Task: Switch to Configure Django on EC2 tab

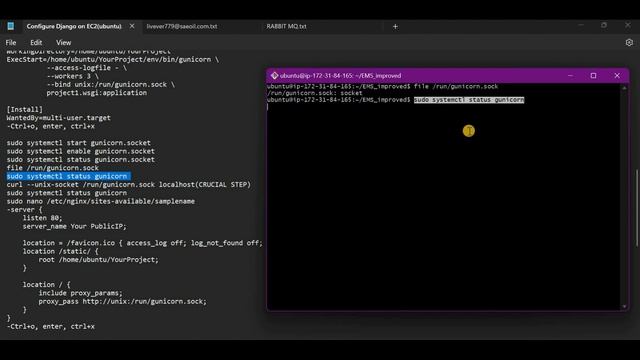Action: point(74,26)
